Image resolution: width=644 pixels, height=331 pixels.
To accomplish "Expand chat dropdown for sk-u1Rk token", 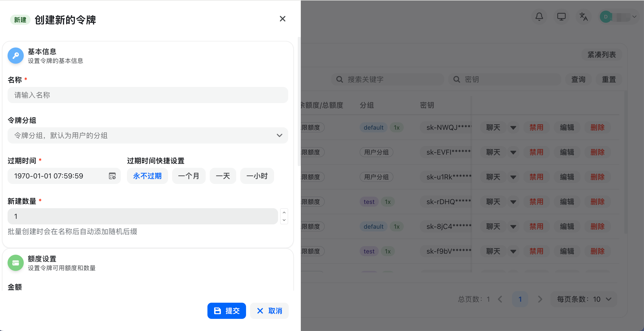I will pyautogui.click(x=513, y=177).
